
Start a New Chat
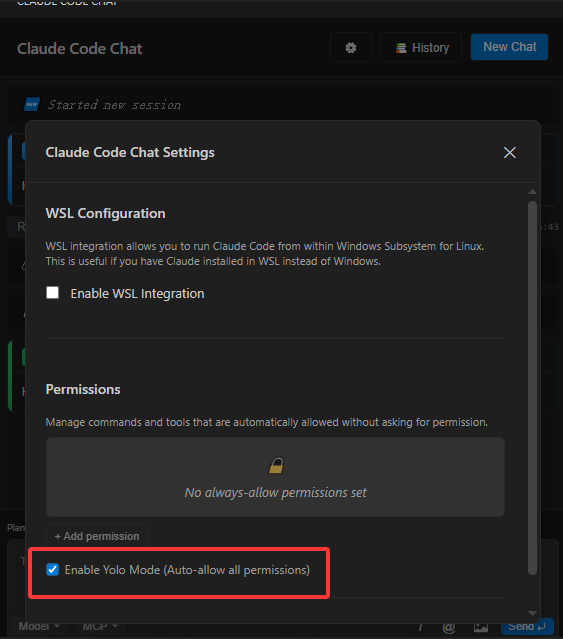[x=509, y=47]
